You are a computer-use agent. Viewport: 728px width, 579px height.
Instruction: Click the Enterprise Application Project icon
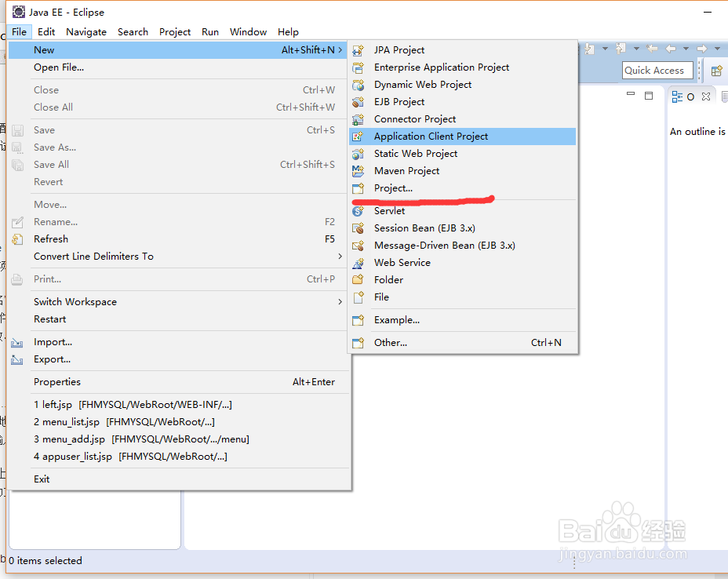(x=358, y=67)
